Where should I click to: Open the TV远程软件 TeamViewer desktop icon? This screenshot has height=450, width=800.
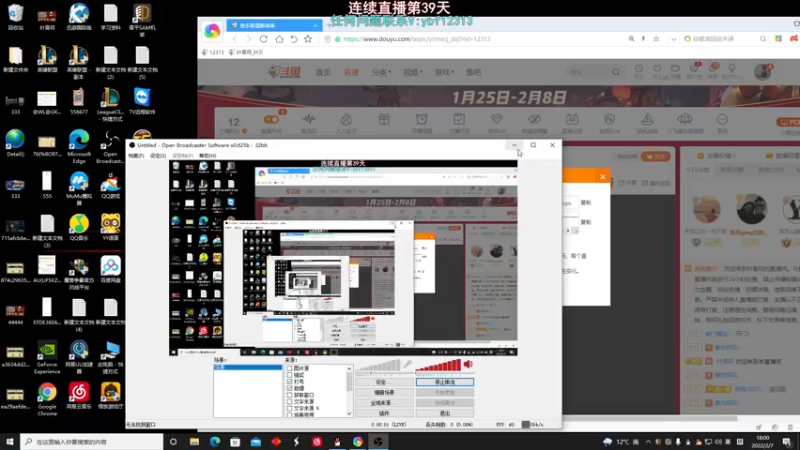tap(142, 101)
